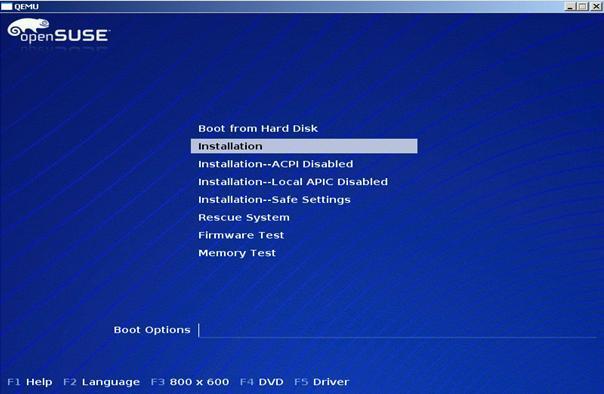Maximize the QEMU window

tap(583, 7)
